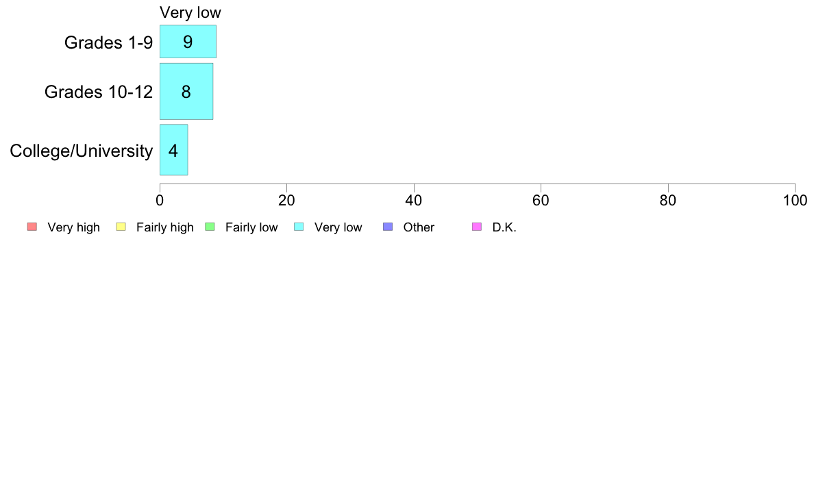Viewport: 814px width, 504px height.
Task: Click the Very high legend text
Action: pos(74,227)
